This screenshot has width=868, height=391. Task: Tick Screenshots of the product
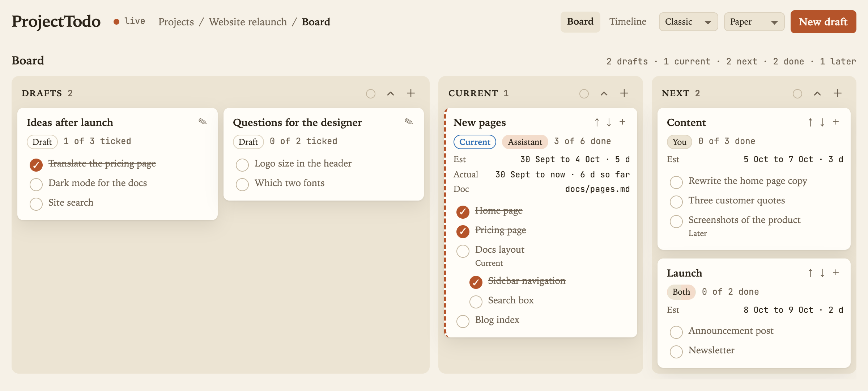coord(676,221)
